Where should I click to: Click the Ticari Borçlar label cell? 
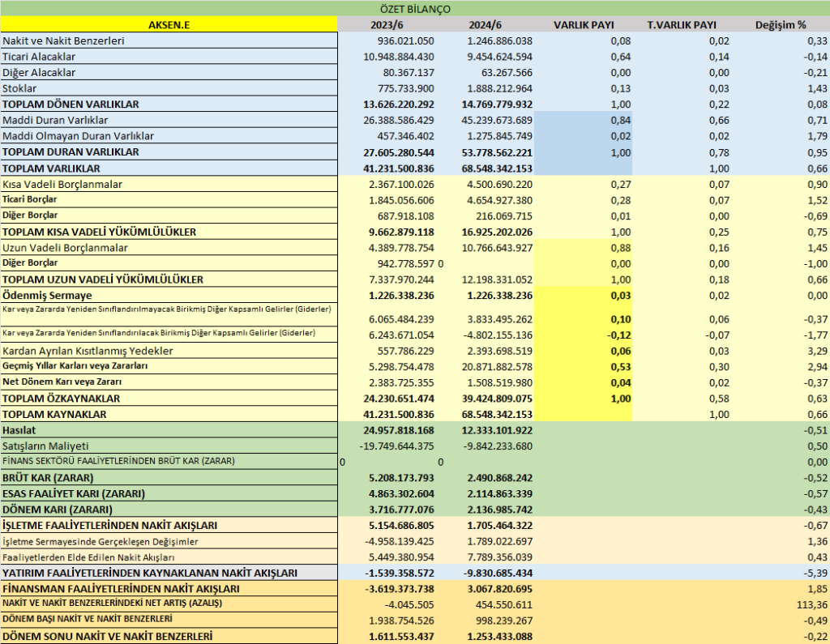click(x=169, y=199)
